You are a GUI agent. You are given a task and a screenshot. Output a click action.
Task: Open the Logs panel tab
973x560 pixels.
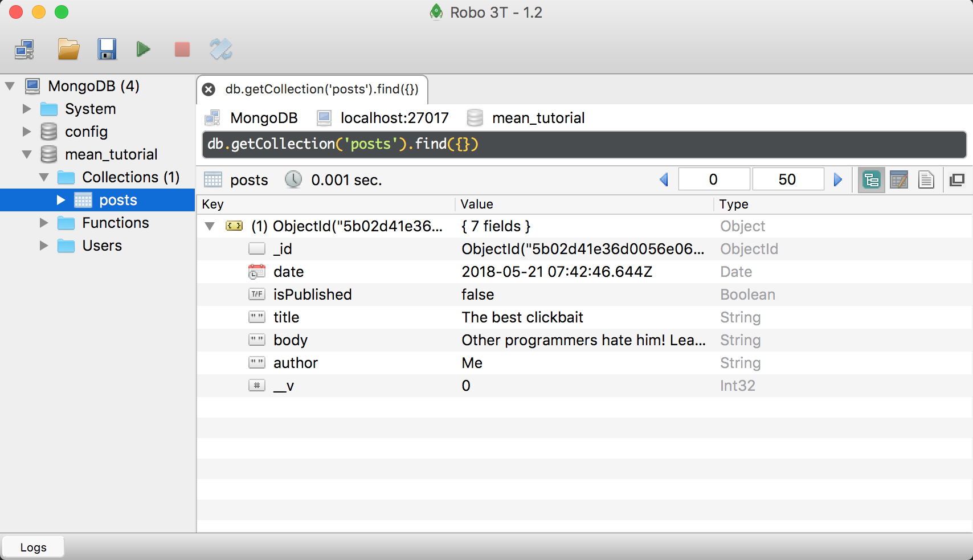tap(33, 547)
